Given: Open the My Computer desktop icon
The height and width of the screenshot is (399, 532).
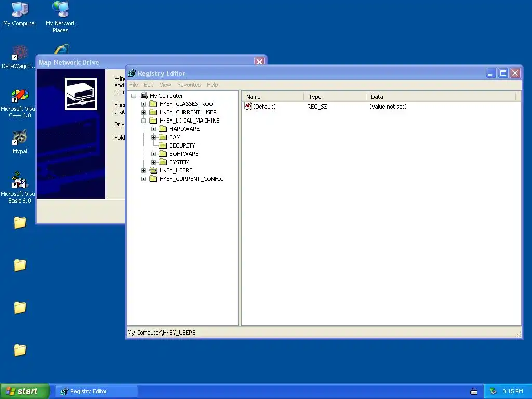Looking at the screenshot, I should click(20, 14).
